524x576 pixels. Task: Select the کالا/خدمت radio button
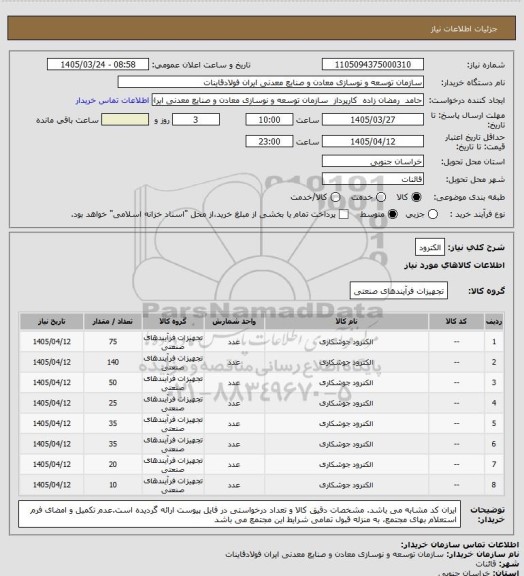click(x=335, y=197)
